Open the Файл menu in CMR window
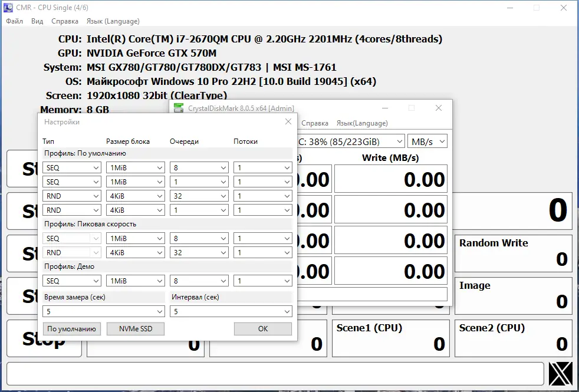The image size is (579, 392). point(14,21)
